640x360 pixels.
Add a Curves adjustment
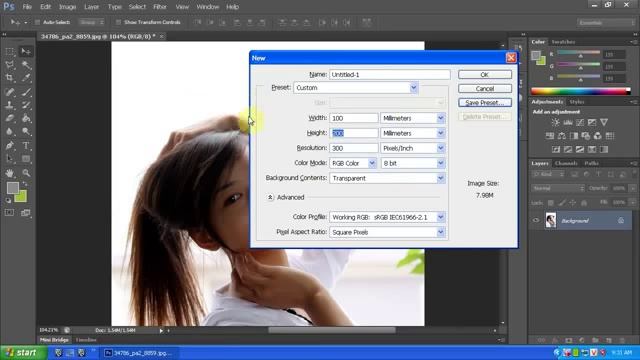tap(580, 122)
